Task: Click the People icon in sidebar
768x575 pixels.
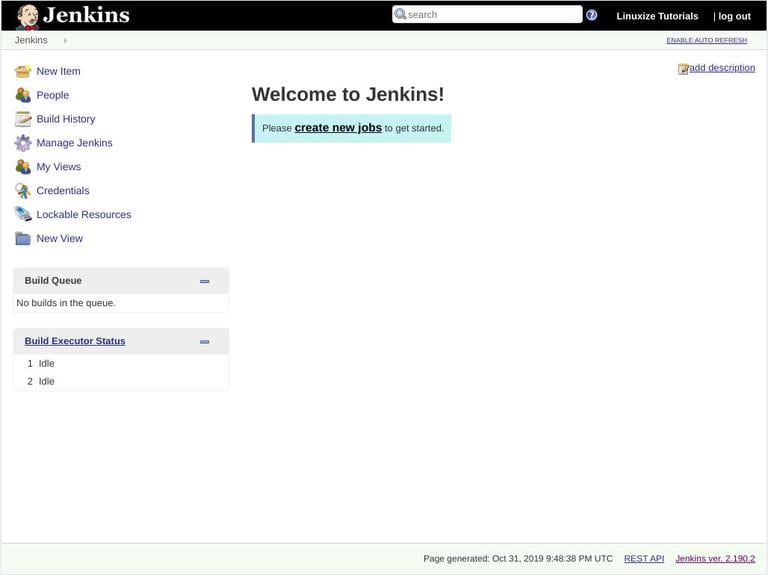Action: (23, 95)
